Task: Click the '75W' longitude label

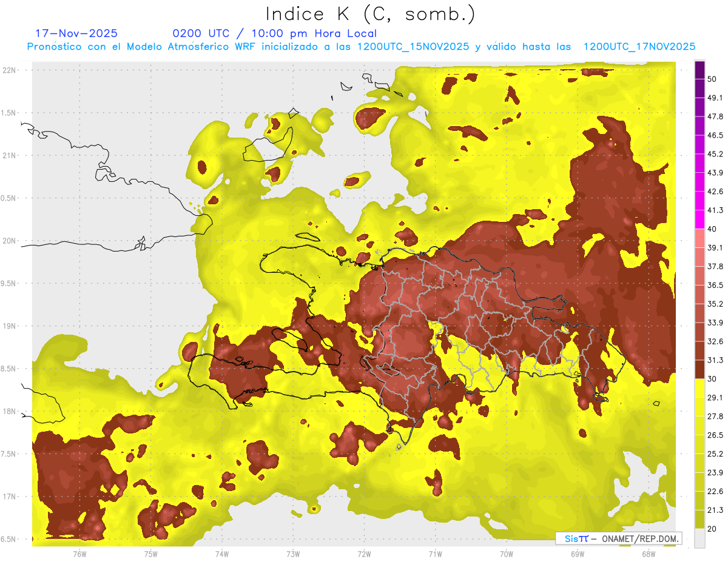Action: 151,554
